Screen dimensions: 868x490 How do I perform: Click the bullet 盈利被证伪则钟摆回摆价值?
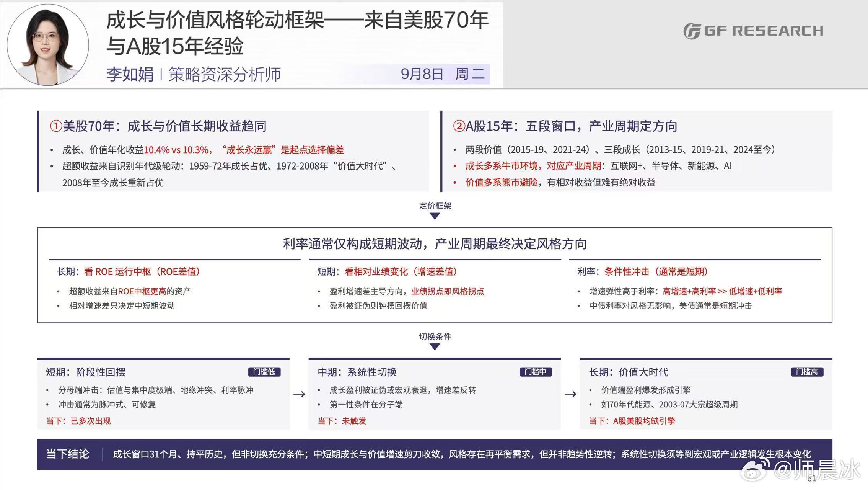click(378, 306)
